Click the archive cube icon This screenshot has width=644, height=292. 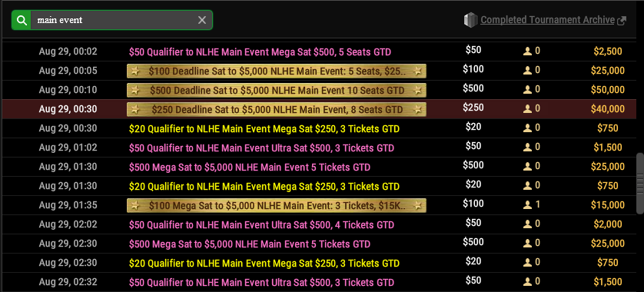(470, 20)
